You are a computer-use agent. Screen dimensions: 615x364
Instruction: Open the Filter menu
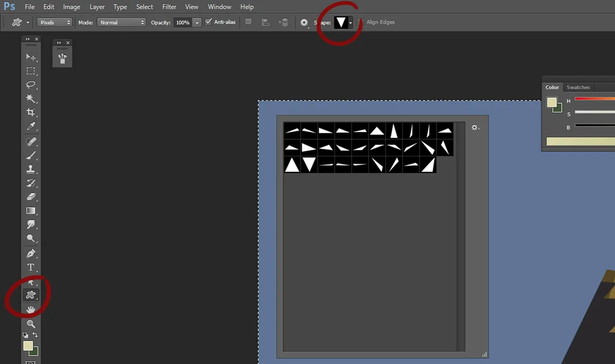click(169, 7)
